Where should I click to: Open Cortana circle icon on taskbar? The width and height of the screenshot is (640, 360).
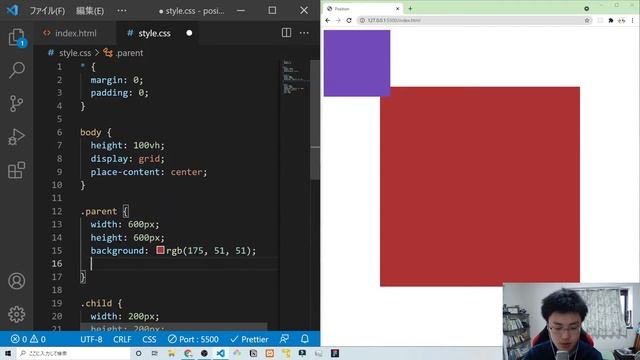point(138,353)
